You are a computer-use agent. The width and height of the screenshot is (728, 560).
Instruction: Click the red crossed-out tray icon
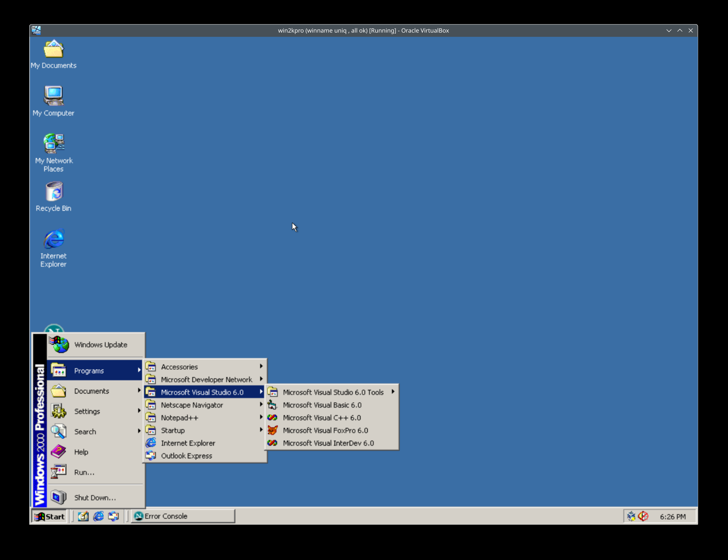pyautogui.click(x=643, y=516)
